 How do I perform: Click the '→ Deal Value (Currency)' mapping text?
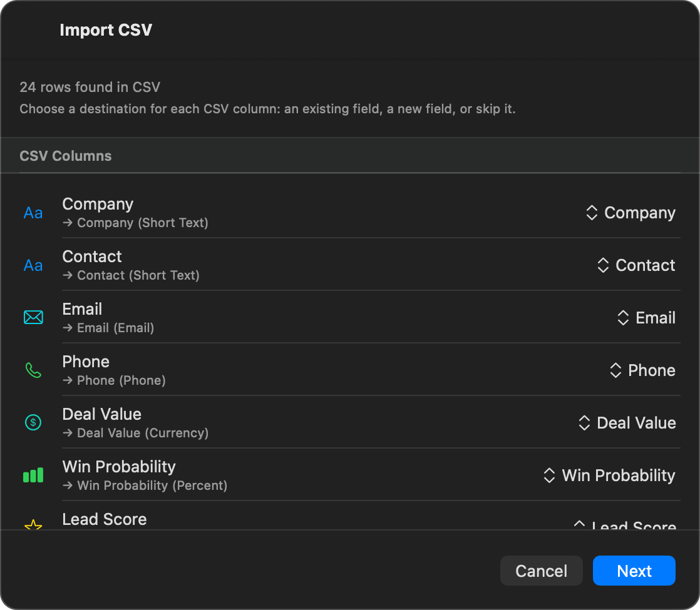(x=135, y=434)
